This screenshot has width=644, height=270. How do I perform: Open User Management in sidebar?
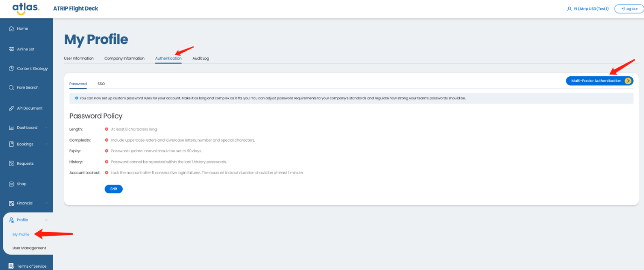(x=29, y=248)
